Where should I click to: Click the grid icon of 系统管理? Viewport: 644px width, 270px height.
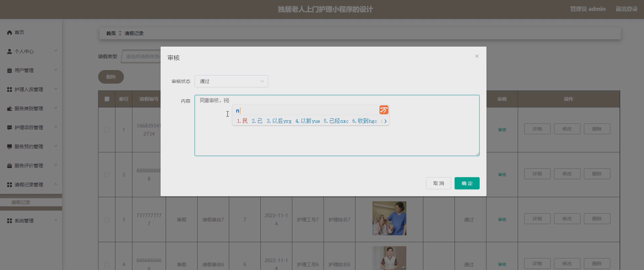pyautogui.click(x=10, y=221)
